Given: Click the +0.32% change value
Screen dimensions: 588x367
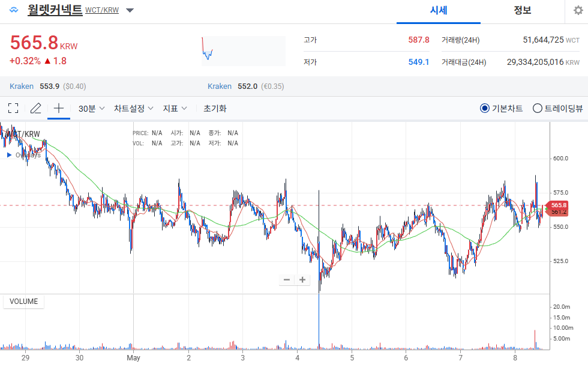Looking at the screenshot, I should tap(25, 61).
